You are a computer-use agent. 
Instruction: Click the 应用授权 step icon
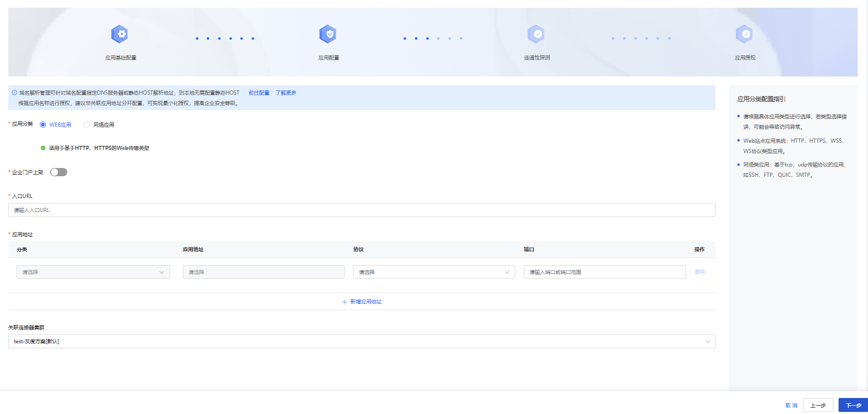(744, 34)
